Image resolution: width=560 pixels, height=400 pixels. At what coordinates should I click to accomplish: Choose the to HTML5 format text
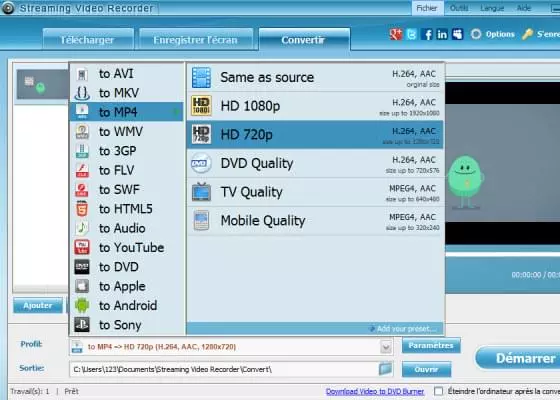coord(126,209)
